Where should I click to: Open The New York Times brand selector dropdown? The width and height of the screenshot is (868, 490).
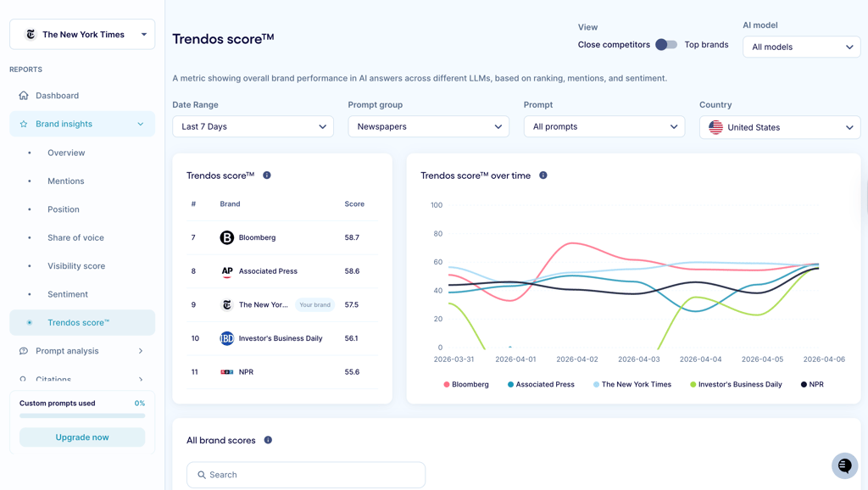tap(82, 34)
